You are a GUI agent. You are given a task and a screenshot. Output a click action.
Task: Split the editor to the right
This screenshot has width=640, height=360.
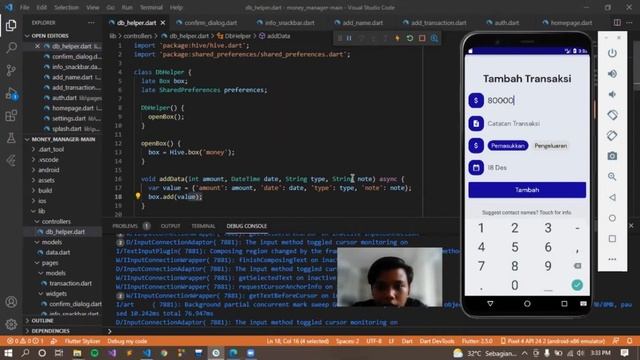pos(617,23)
